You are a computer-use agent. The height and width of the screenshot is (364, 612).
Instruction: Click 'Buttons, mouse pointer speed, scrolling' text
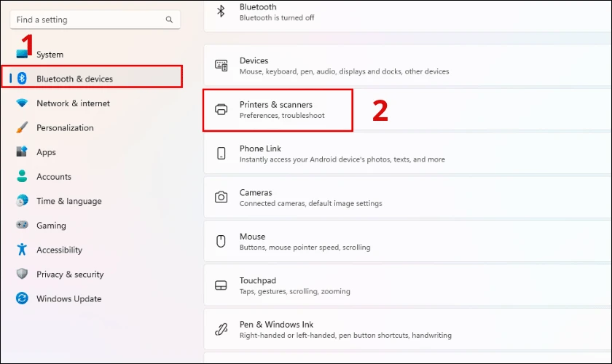(x=305, y=248)
